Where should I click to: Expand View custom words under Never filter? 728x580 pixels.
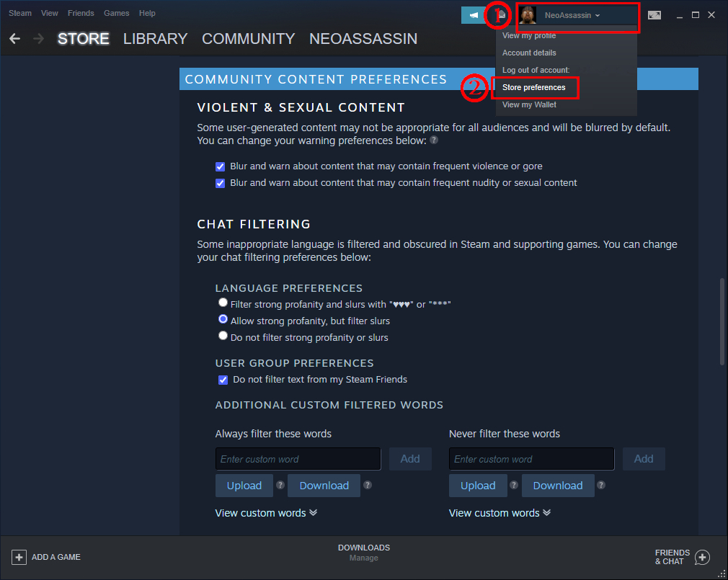point(500,513)
